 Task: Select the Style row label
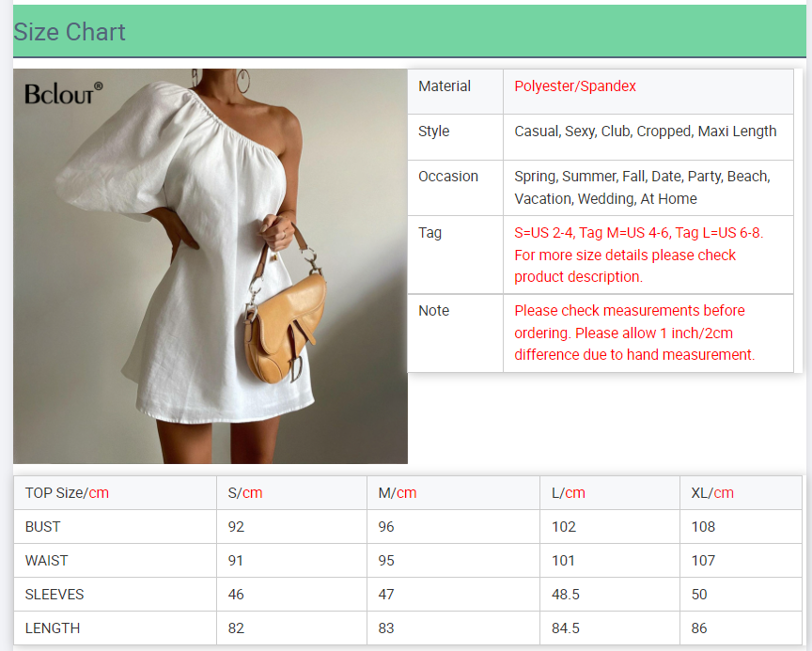point(434,132)
